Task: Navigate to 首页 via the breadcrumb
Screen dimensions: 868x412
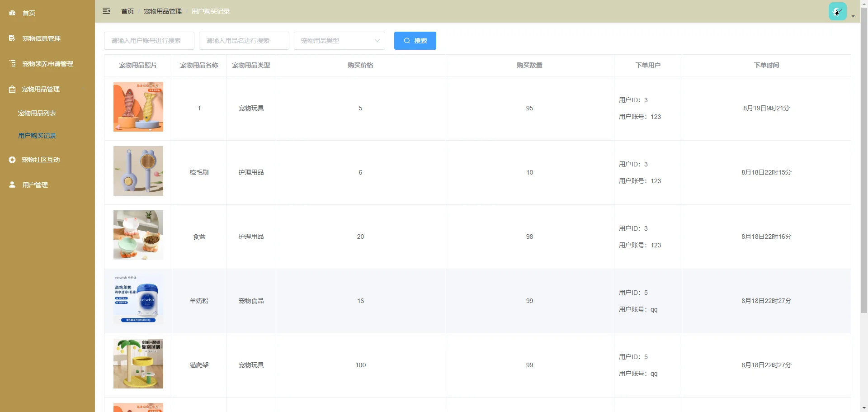Action: 127,11
